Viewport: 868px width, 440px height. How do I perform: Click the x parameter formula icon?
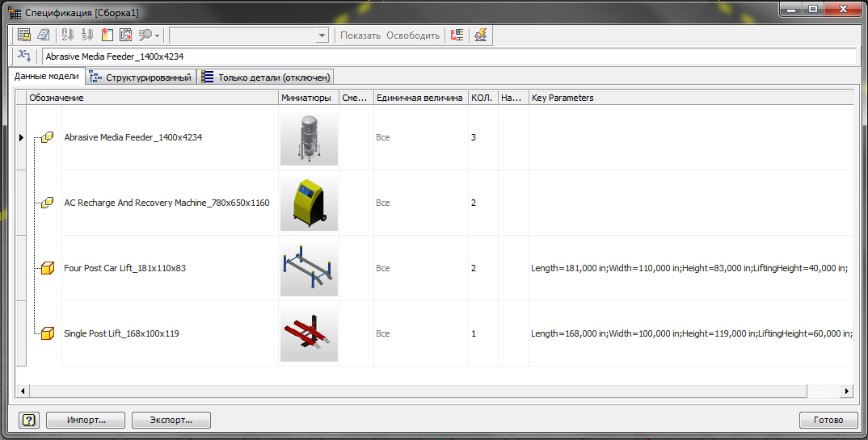coord(24,56)
